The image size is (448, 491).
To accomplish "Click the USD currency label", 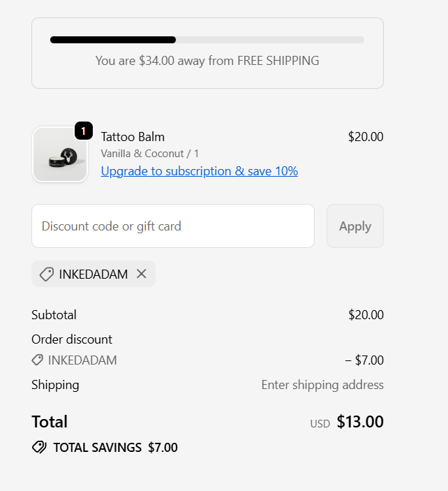I will tap(320, 423).
